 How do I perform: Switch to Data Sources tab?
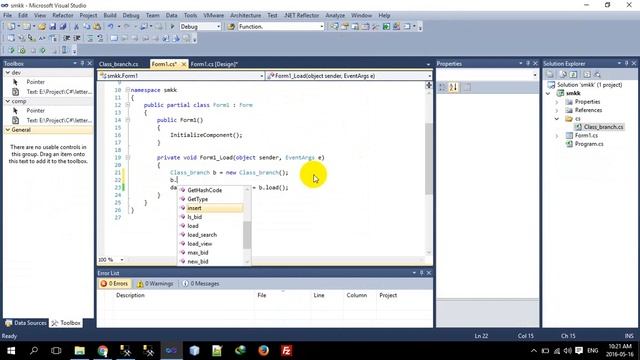click(x=26, y=323)
